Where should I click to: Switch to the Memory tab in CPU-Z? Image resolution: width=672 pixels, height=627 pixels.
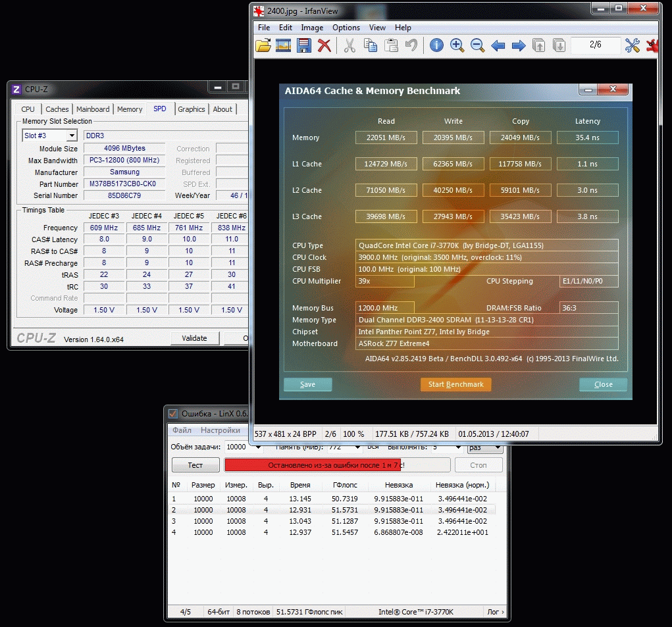tap(130, 109)
